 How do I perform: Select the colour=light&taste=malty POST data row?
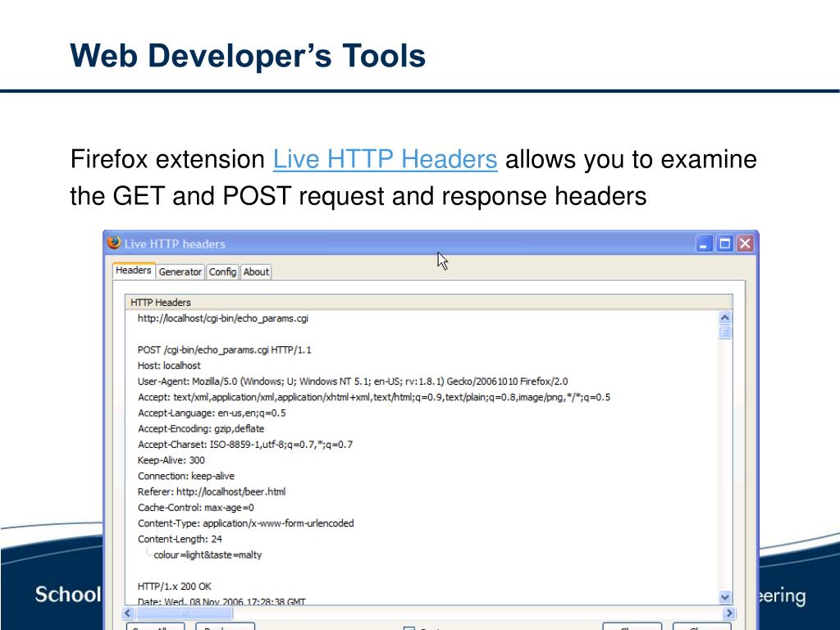pyautogui.click(x=208, y=555)
